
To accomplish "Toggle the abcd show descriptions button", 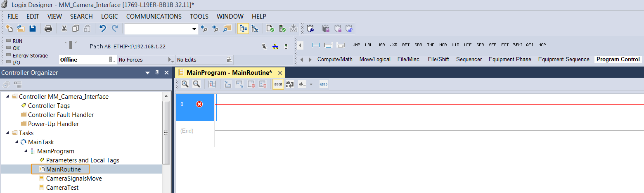I will click(278, 84).
